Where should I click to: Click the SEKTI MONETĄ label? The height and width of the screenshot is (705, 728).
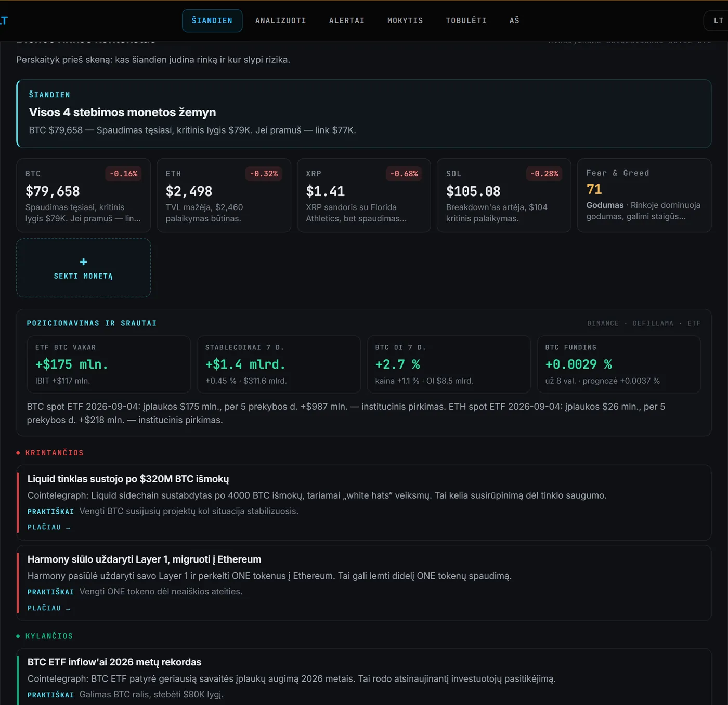coord(83,276)
